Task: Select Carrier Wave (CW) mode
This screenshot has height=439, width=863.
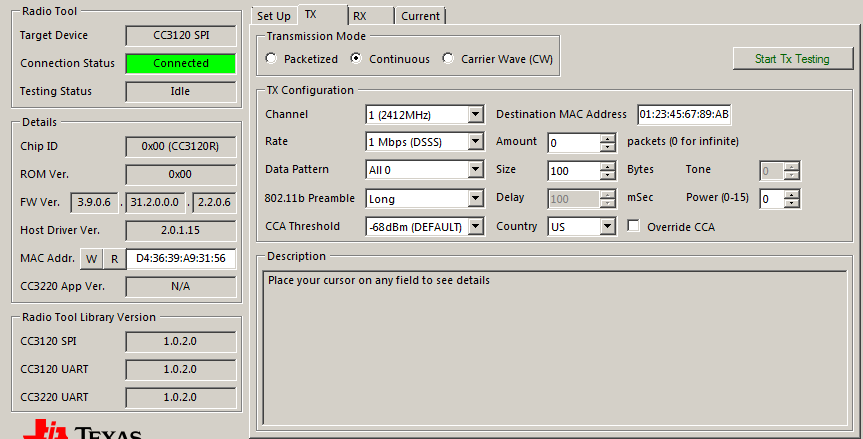Action: click(x=498, y=59)
